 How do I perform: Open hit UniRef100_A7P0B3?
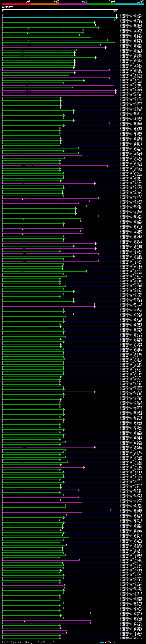tap(131, 630)
